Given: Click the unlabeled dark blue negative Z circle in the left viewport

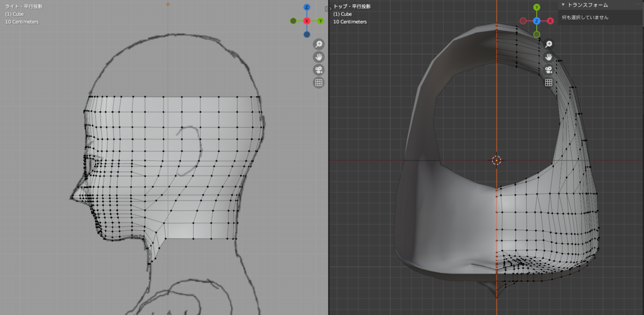Looking at the screenshot, I should click(306, 34).
